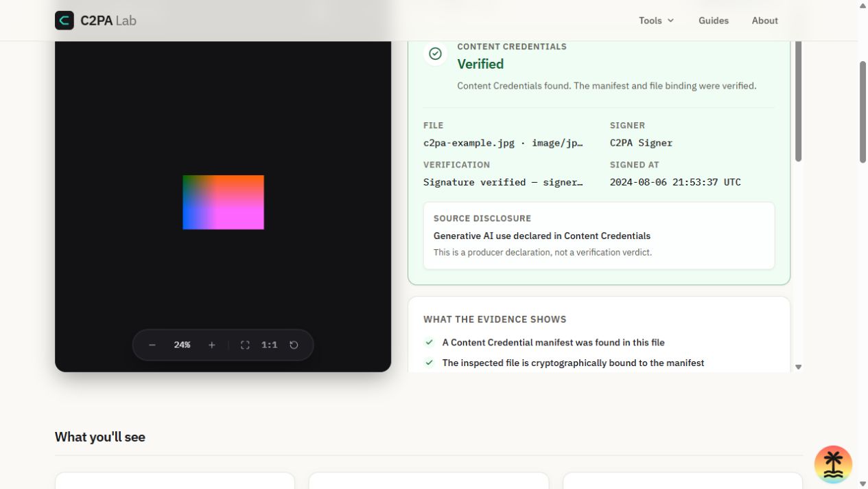Viewport: 868px width, 489px height.
Task: Zoom in with the plus icon
Action: pyautogui.click(x=212, y=345)
